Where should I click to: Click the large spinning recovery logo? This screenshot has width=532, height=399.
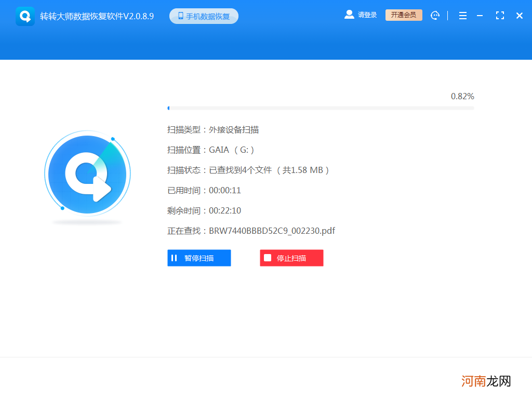87,174
